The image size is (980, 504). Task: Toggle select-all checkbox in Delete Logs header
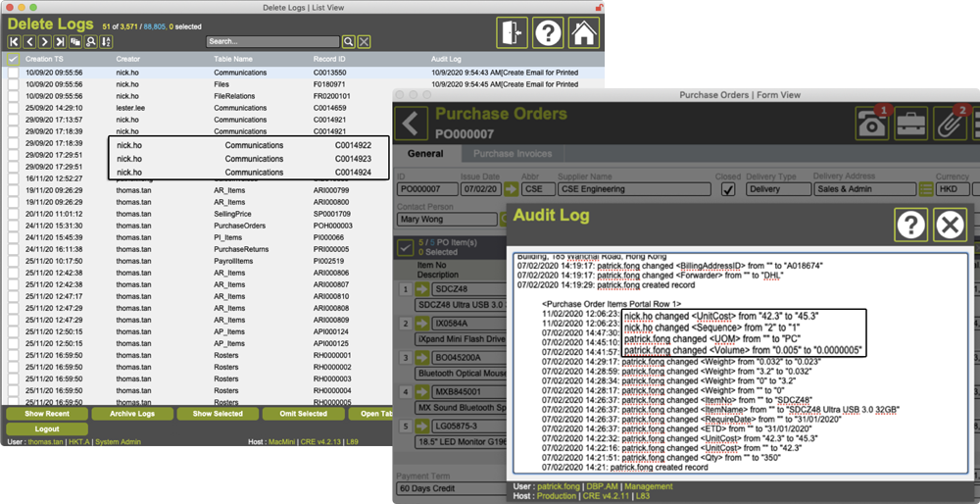(13, 60)
